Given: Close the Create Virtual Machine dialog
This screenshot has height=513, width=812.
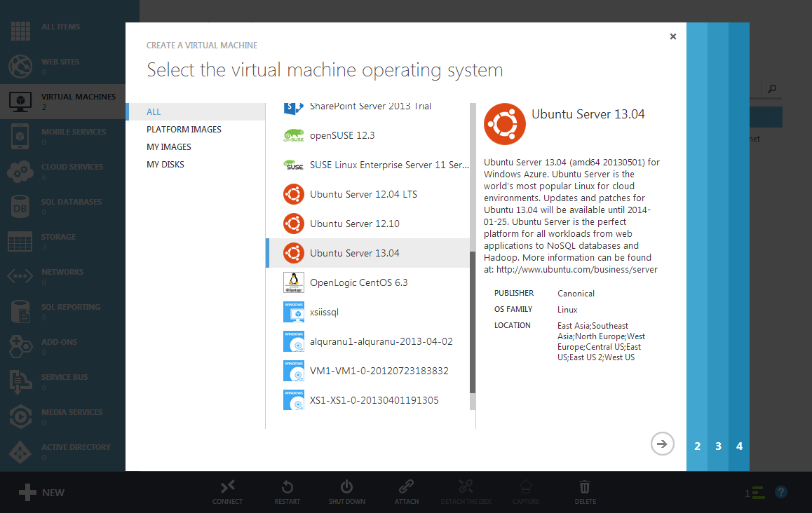Looking at the screenshot, I should 673,36.
